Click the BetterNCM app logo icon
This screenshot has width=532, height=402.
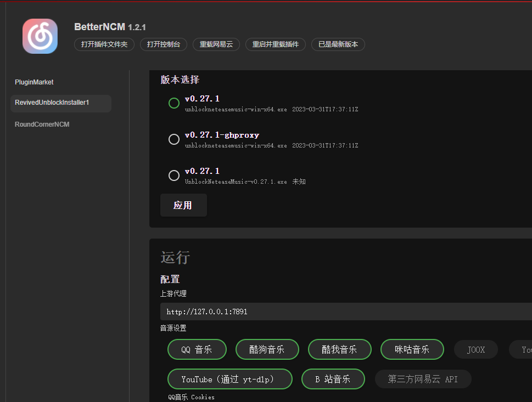(40, 36)
